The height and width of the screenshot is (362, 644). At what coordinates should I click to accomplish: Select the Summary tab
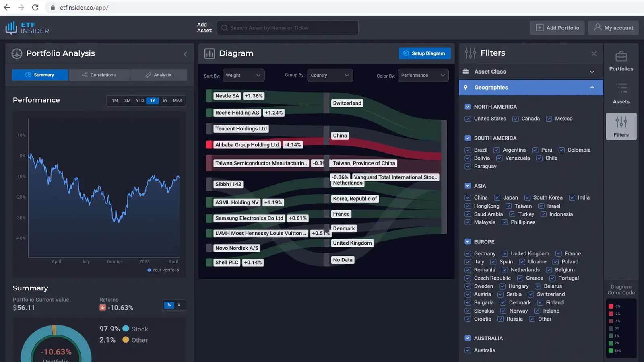pyautogui.click(x=40, y=75)
